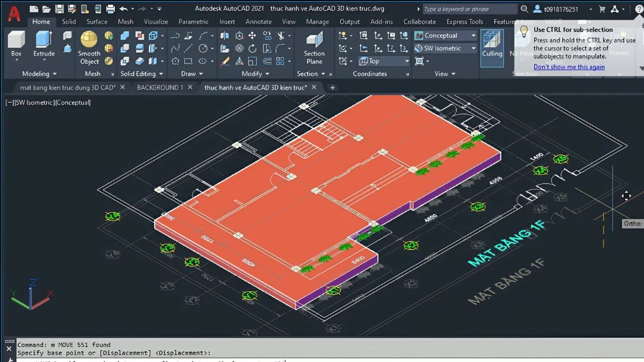
Task: Select the Extrude tool
Action: (44, 43)
